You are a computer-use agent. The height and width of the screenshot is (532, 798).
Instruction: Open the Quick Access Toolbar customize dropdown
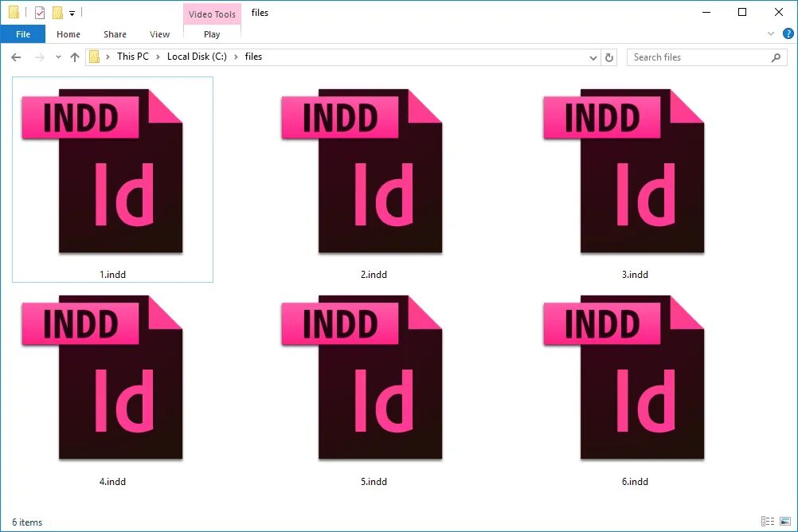click(72, 12)
